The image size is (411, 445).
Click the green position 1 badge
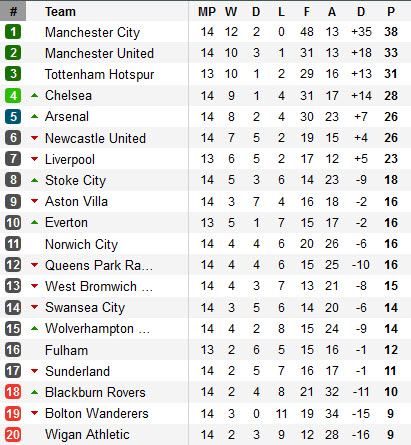coord(13,32)
